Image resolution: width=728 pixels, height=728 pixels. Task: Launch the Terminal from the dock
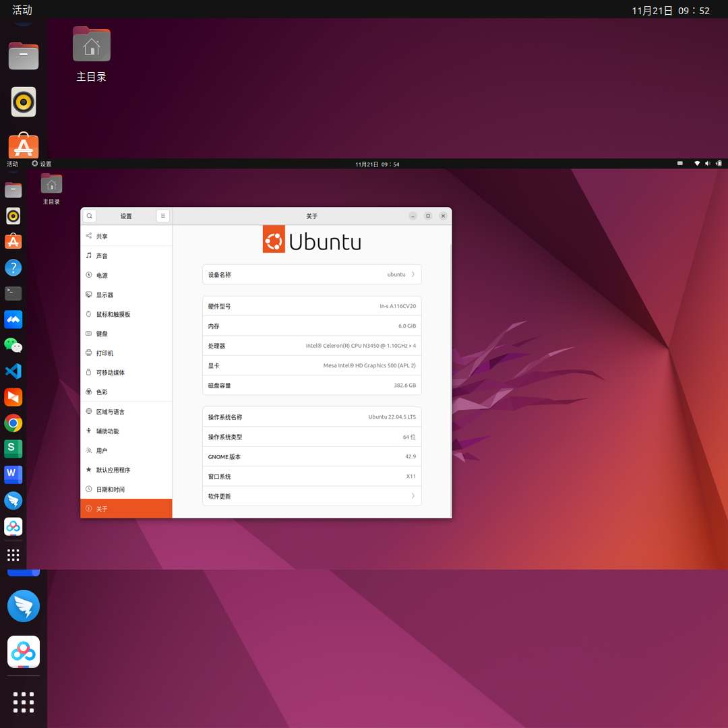point(13,293)
